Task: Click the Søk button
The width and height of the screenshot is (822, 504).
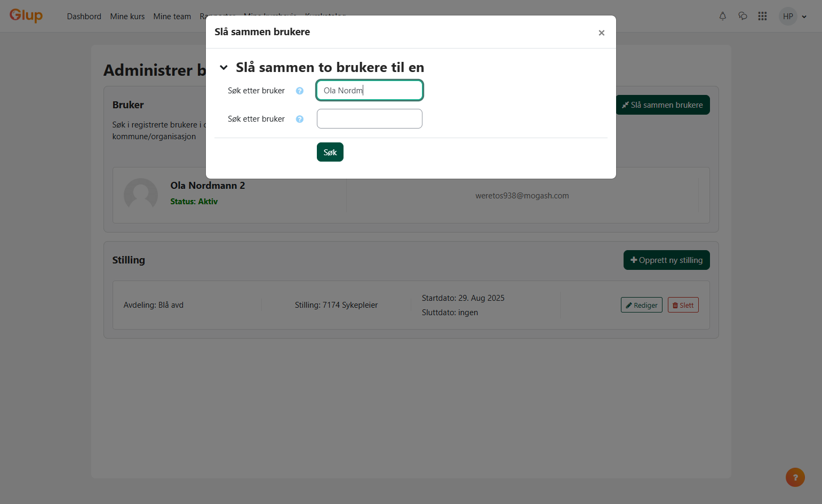Action: 330,152
